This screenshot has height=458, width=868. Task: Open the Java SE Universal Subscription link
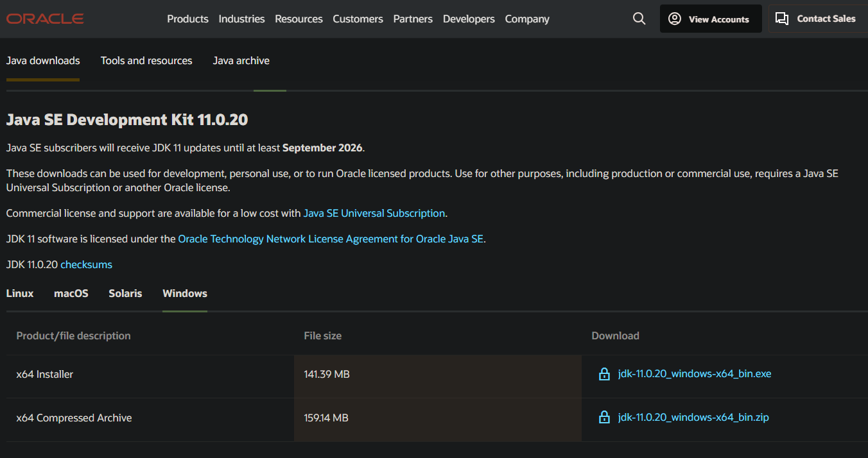pos(374,213)
